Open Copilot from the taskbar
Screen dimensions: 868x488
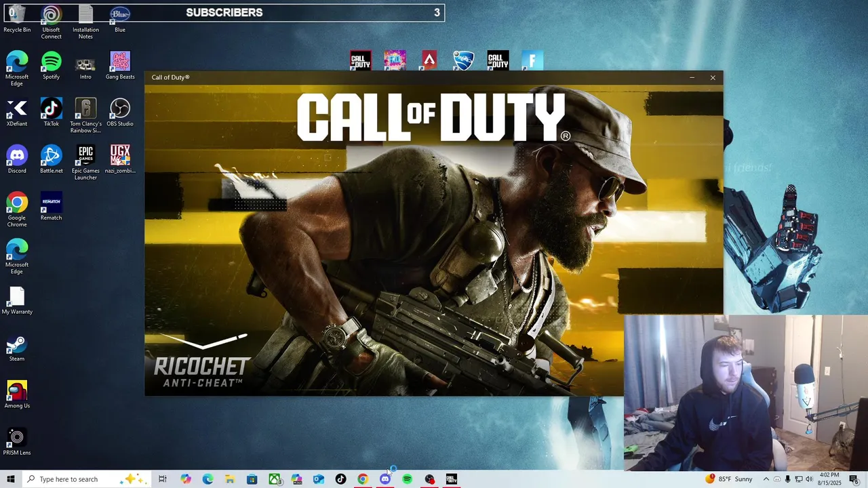186,479
